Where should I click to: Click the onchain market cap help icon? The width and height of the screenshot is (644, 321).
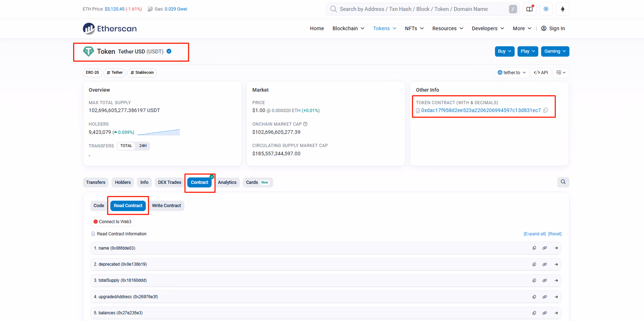pyautogui.click(x=305, y=124)
